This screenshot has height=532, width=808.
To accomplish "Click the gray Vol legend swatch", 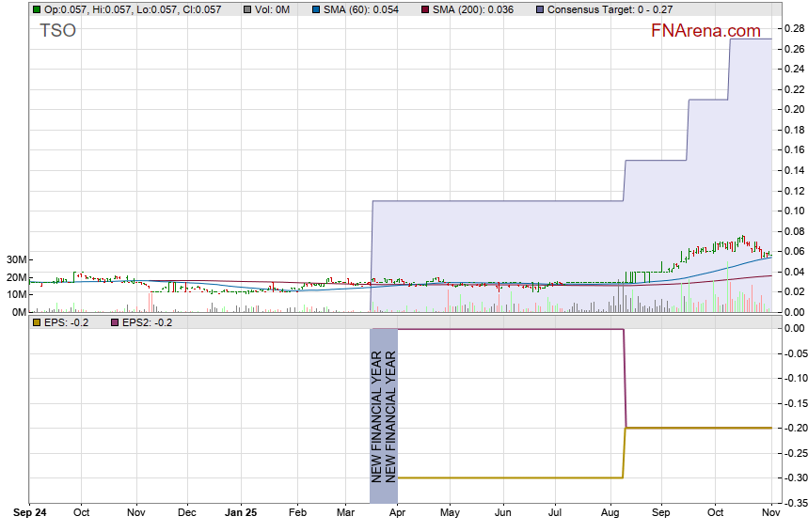I will click(x=248, y=9).
